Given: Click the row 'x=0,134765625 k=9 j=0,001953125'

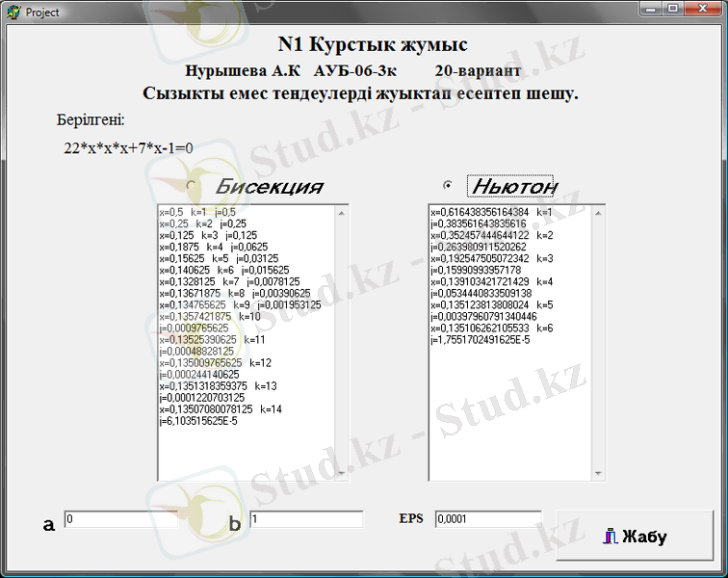Looking at the screenshot, I should (x=240, y=305).
